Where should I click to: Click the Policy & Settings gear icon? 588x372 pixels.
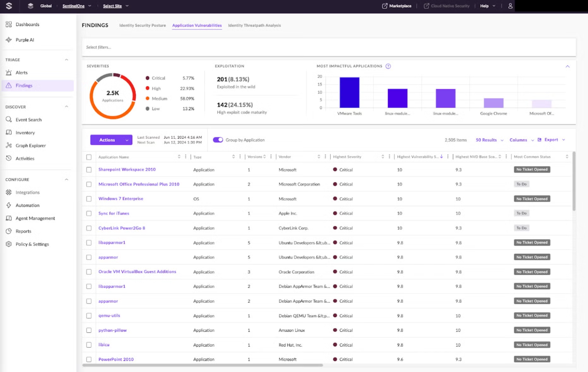coord(9,244)
